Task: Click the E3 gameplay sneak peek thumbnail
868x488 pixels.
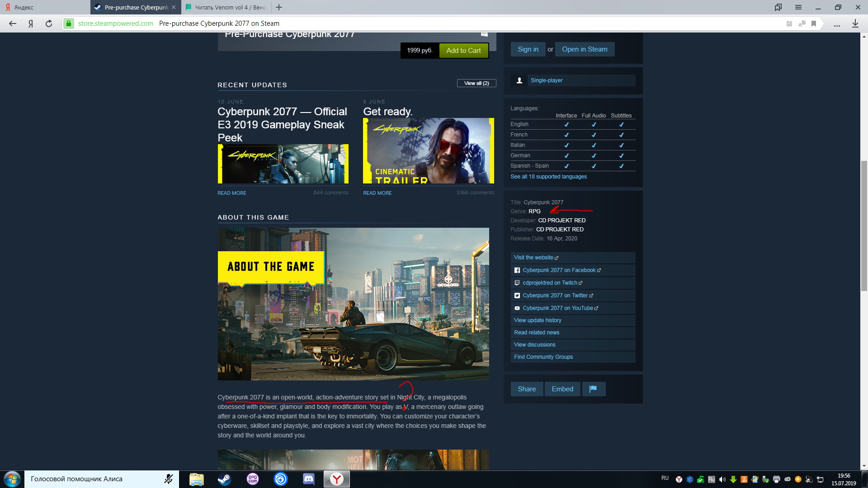Action: click(x=283, y=164)
